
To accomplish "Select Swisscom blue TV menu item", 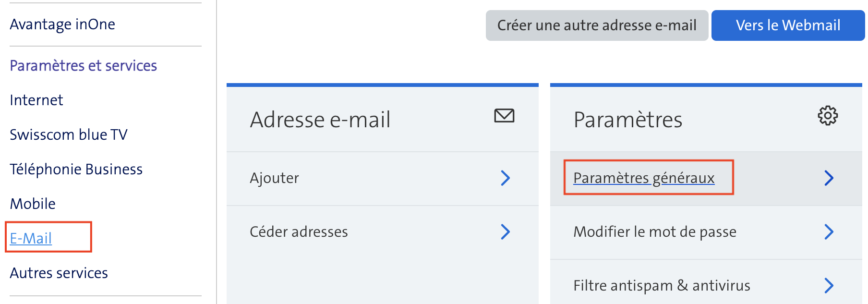I will pos(69,135).
